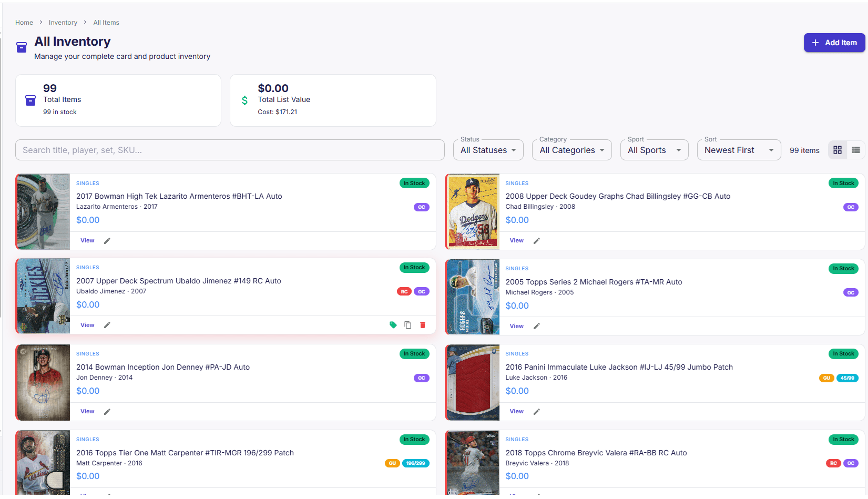
Task: Click All Items breadcrumb
Action: 106,23
